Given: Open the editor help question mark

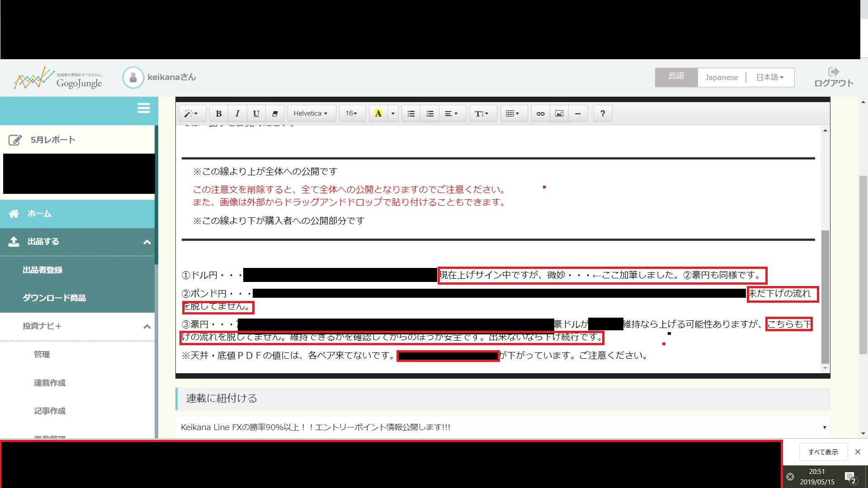Looking at the screenshot, I should (x=602, y=113).
